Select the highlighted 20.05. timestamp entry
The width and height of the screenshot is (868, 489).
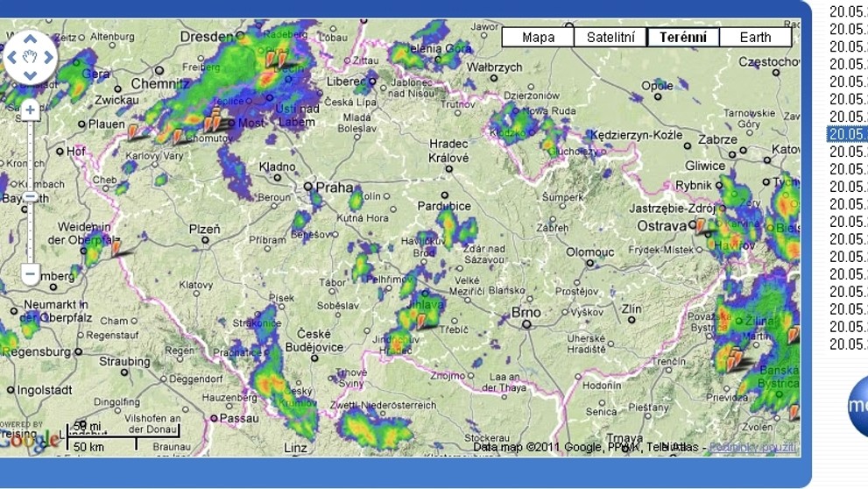(847, 134)
